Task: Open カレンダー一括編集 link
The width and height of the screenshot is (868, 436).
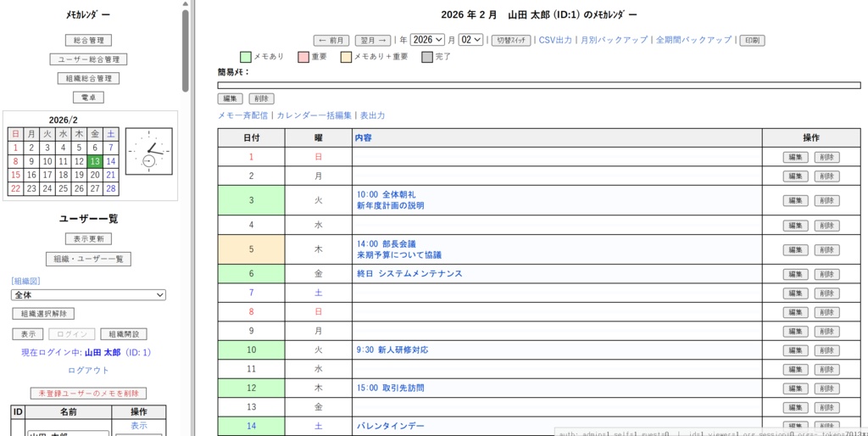Action: 314,116
